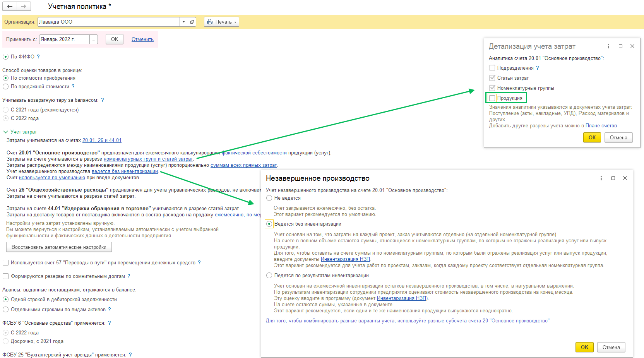Choose 'С 2021 года (рекомендуется)' option

tap(6, 110)
